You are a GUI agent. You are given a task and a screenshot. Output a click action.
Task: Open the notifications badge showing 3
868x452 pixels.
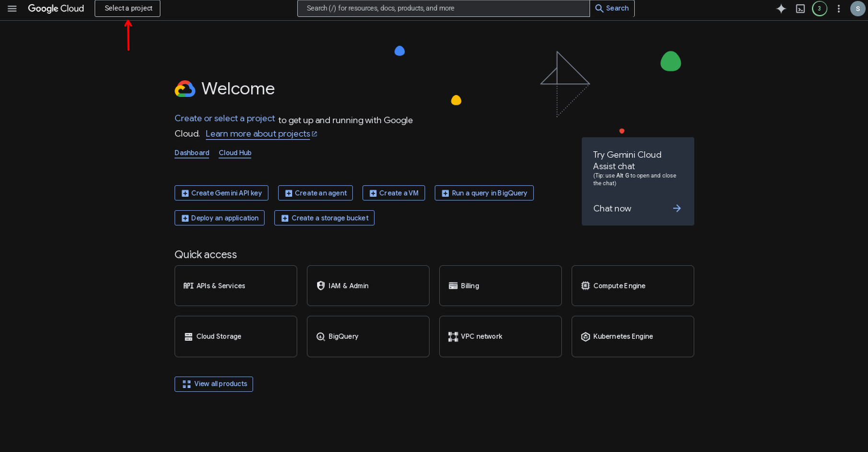point(820,9)
